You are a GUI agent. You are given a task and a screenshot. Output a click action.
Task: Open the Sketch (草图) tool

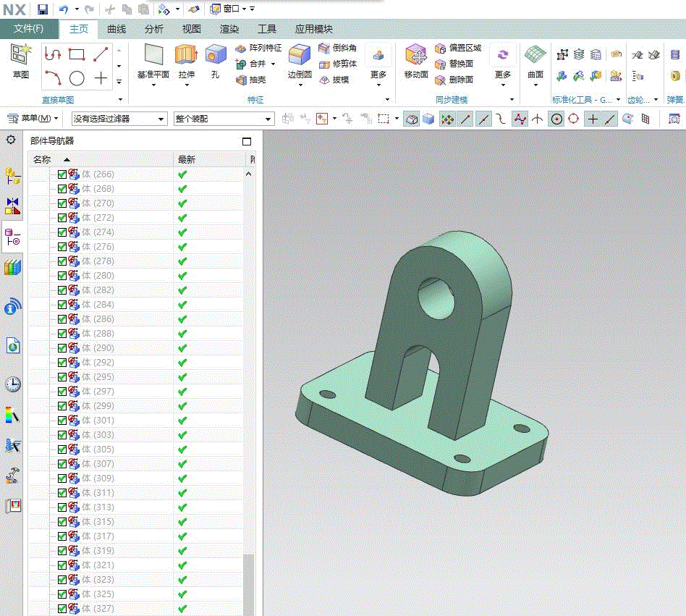(x=20, y=56)
